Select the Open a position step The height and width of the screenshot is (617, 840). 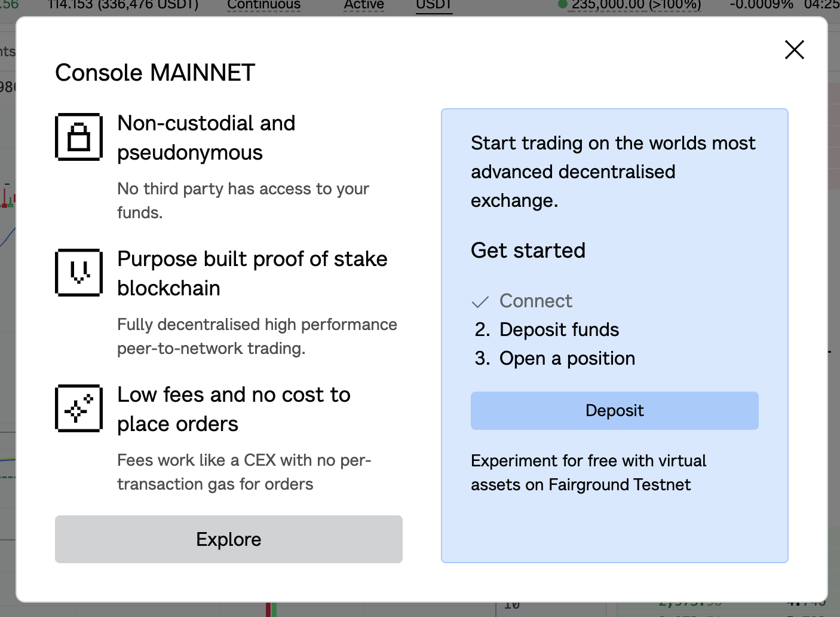[567, 358]
